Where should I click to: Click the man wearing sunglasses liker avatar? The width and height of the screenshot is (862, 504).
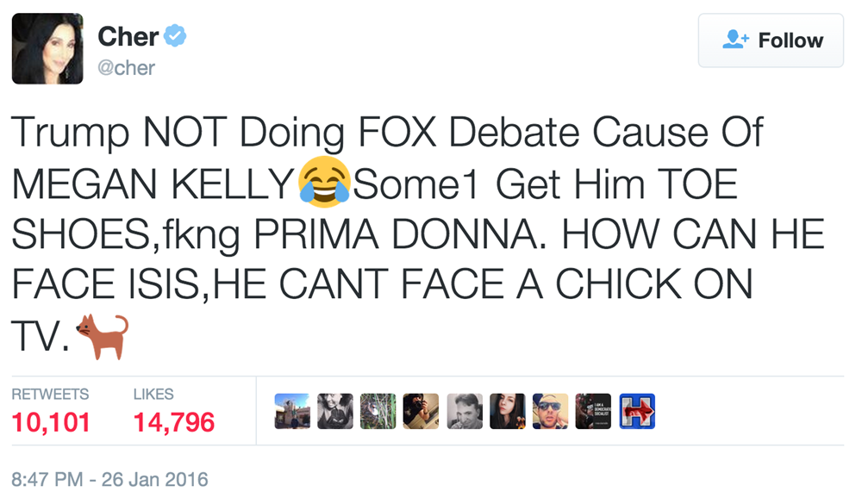tap(551, 411)
